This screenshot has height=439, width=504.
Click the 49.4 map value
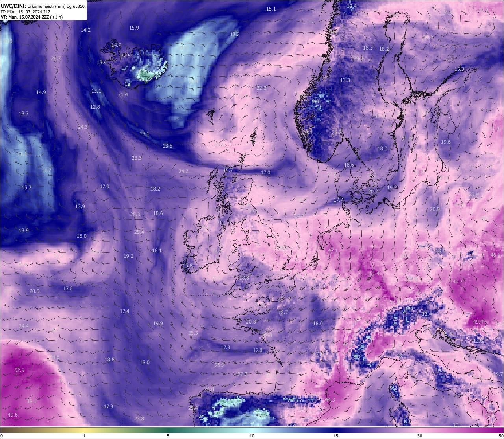pyautogui.click(x=478, y=322)
